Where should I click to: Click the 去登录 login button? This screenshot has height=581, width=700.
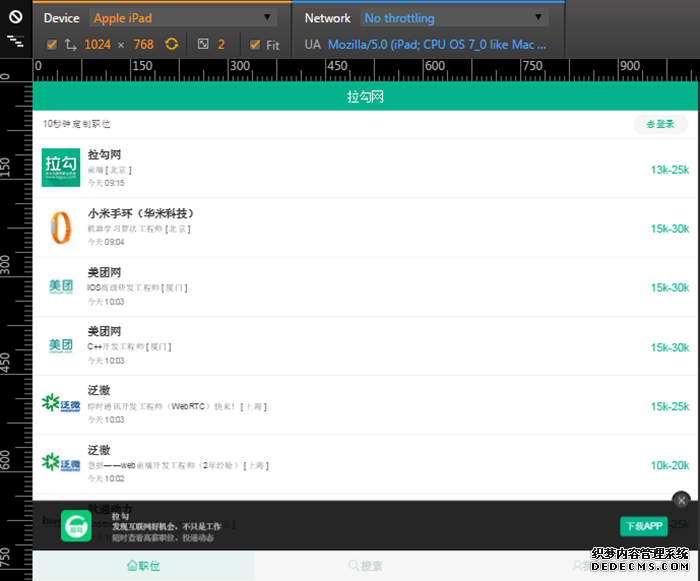click(660, 124)
